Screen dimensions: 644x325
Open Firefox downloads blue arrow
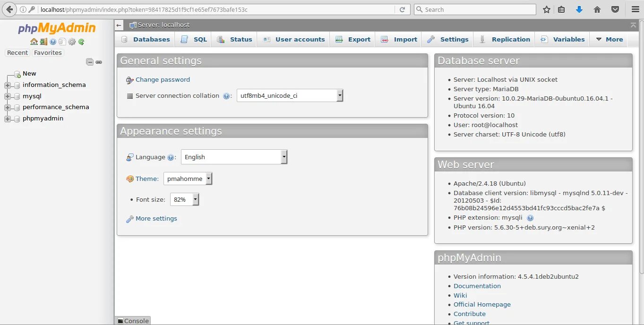point(579,9)
